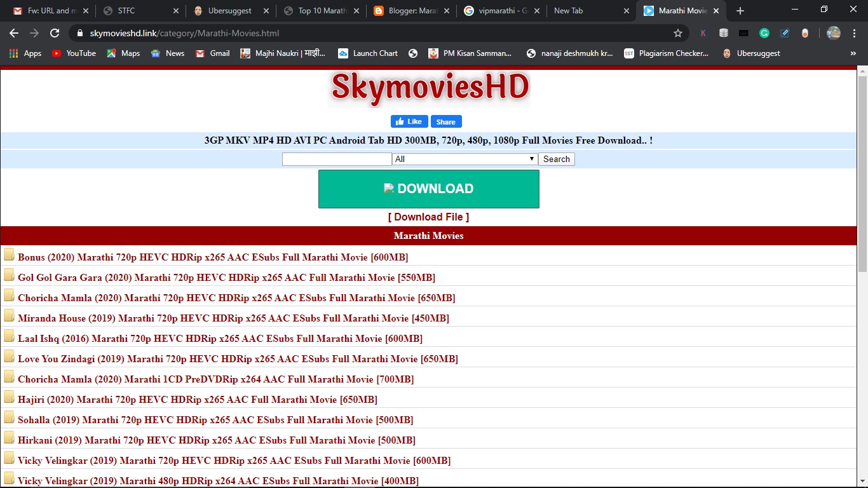
Task: Open Sohalla (2019) movie link
Action: [x=215, y=420]
